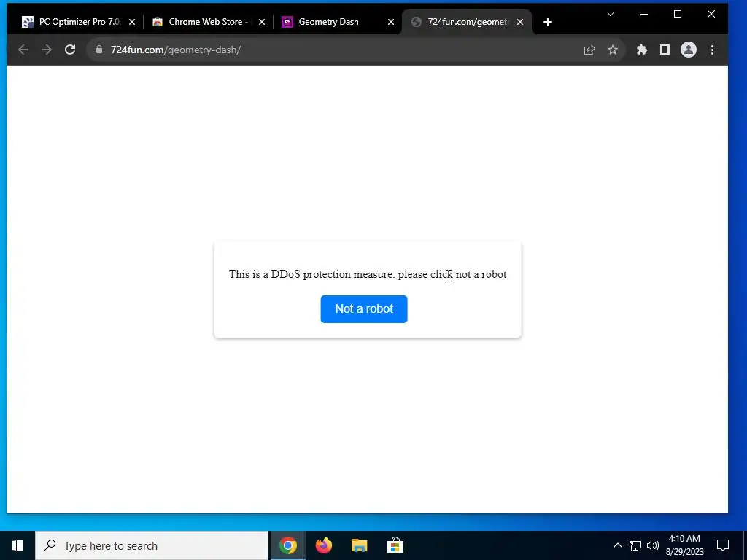Close the PC Optimizer Pro tab
Viewport: 747px width, 560px height.
132,22
